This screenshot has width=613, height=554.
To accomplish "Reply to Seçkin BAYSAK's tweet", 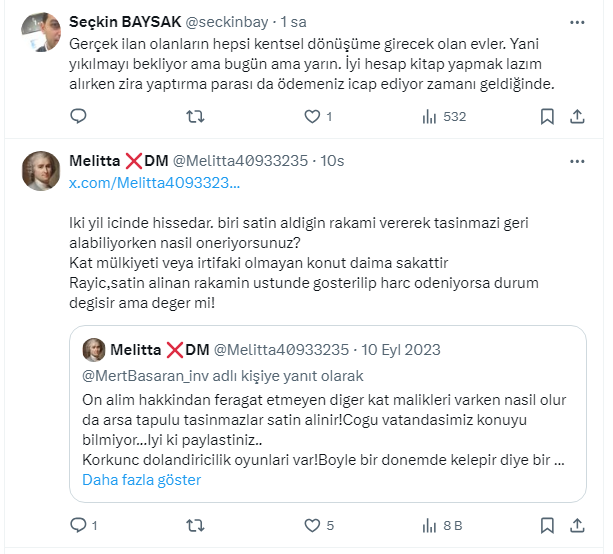I will [79, 117].
